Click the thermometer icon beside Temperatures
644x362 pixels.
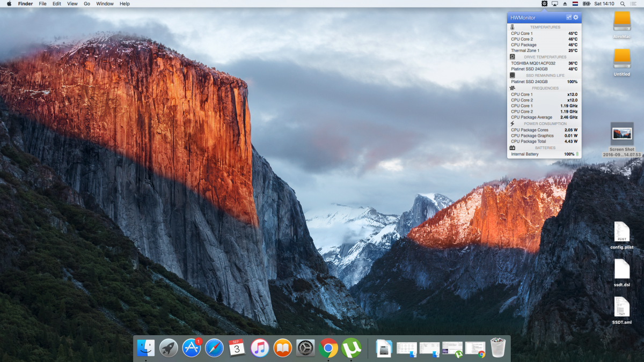(513, 27)
